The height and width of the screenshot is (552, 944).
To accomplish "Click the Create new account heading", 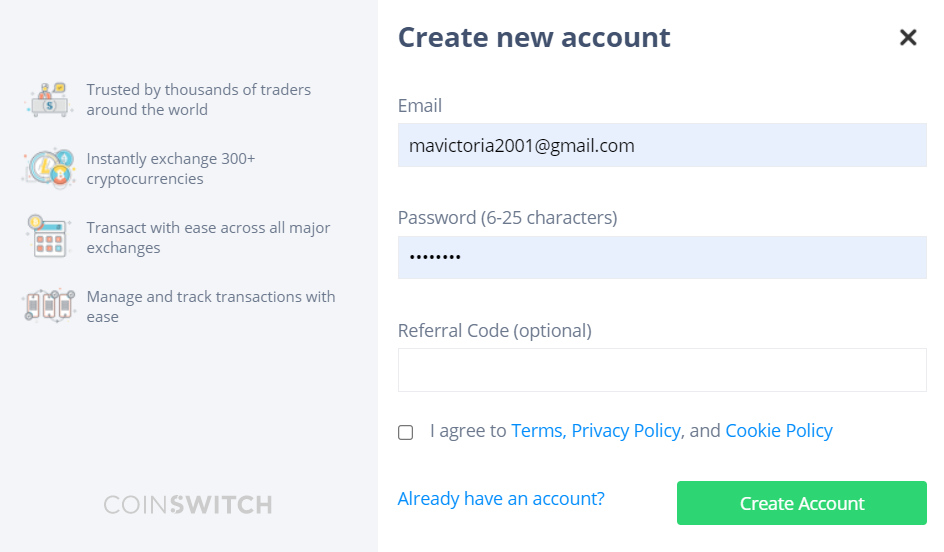I will 534,37.
